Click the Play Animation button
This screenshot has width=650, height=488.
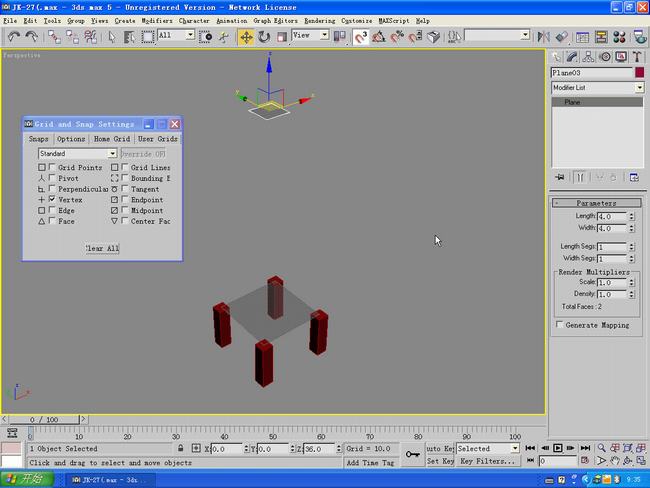click(558, 448)
